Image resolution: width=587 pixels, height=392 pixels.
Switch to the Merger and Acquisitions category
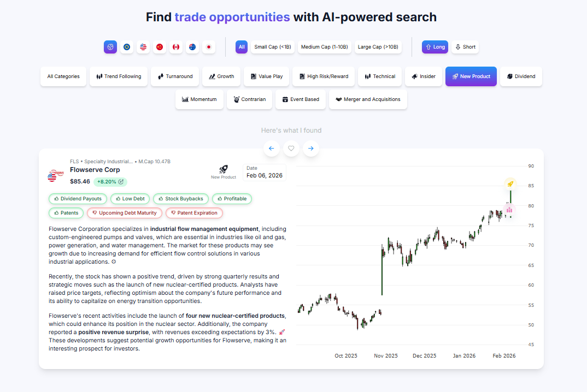[368, 99]
